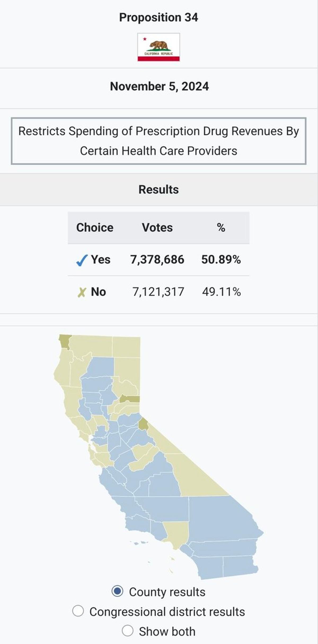The width and height of the screenshot is (318, 644).
Task: Select the County results radio button
Action: [117, 591]
